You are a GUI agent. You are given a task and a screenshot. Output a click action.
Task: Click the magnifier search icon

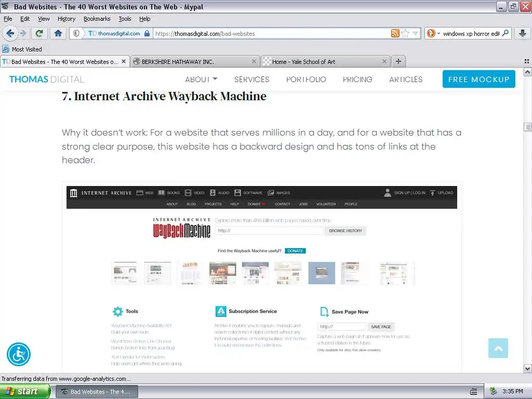pos(505,33)
